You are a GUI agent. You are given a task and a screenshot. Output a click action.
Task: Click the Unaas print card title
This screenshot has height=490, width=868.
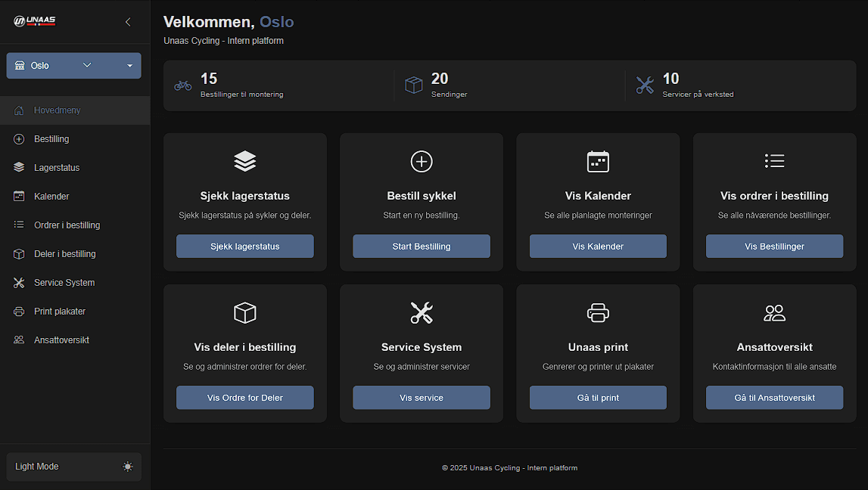(598, 347)
